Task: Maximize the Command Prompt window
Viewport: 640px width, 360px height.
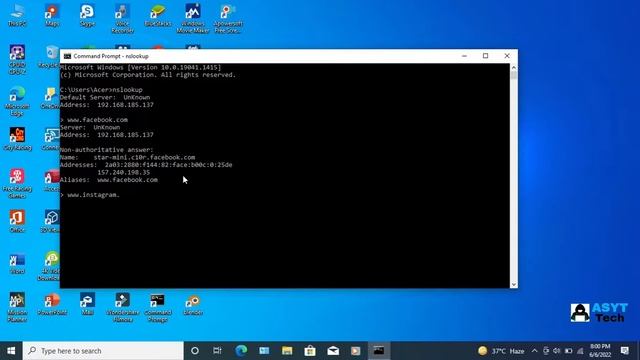Action: pyautogui.click(x=485, y=56)
